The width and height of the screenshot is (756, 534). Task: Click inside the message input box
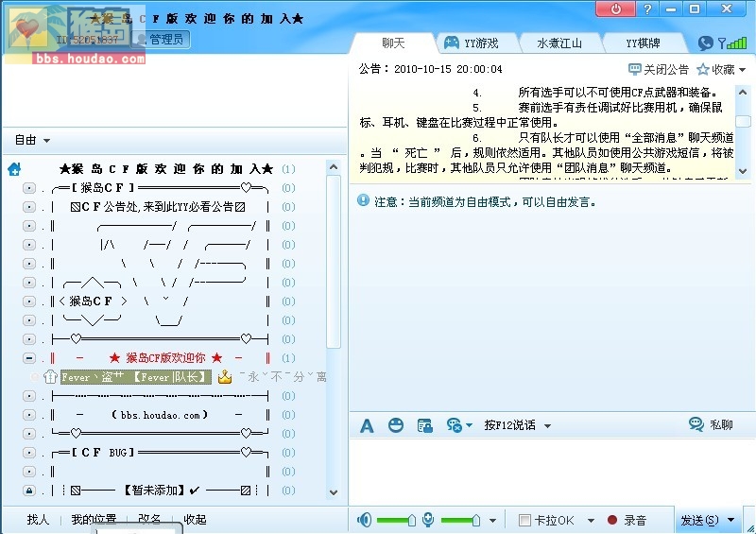click(x=550, y=471)
